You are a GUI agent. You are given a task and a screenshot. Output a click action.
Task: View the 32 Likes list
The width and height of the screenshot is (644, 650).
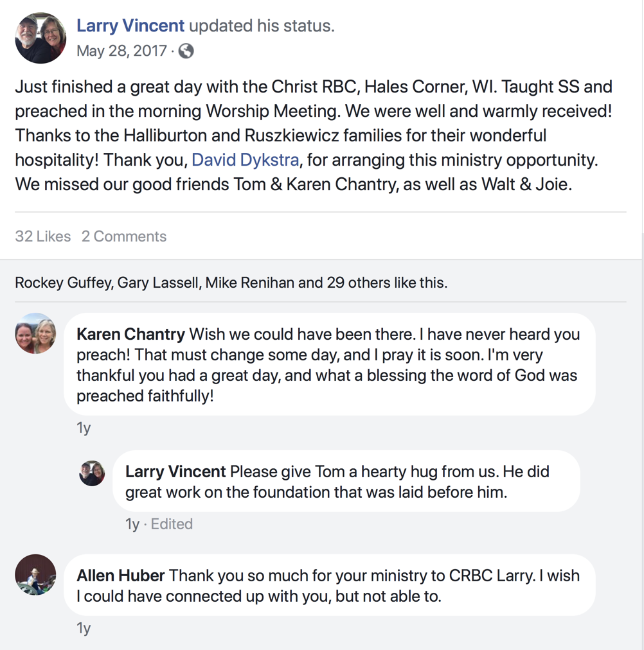(42, 236)
